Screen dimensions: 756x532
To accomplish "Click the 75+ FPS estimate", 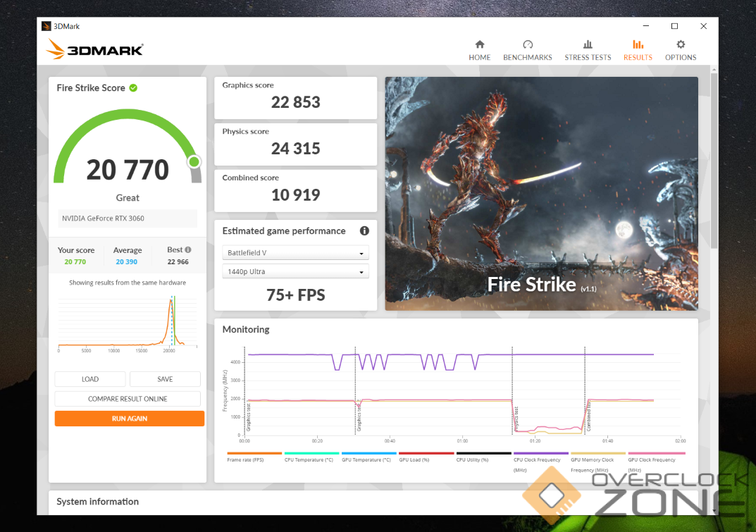I will 295,295.
